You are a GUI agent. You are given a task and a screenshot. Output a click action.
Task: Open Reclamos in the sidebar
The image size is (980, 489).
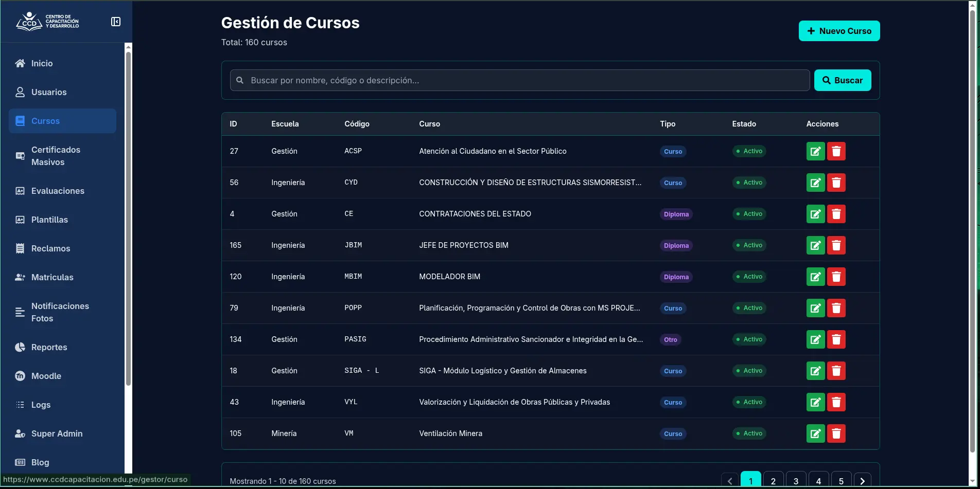coord(62,248)
